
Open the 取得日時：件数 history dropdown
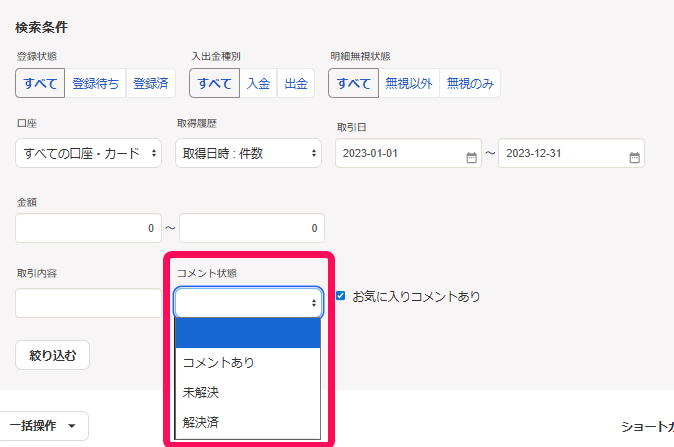point(248,153)
